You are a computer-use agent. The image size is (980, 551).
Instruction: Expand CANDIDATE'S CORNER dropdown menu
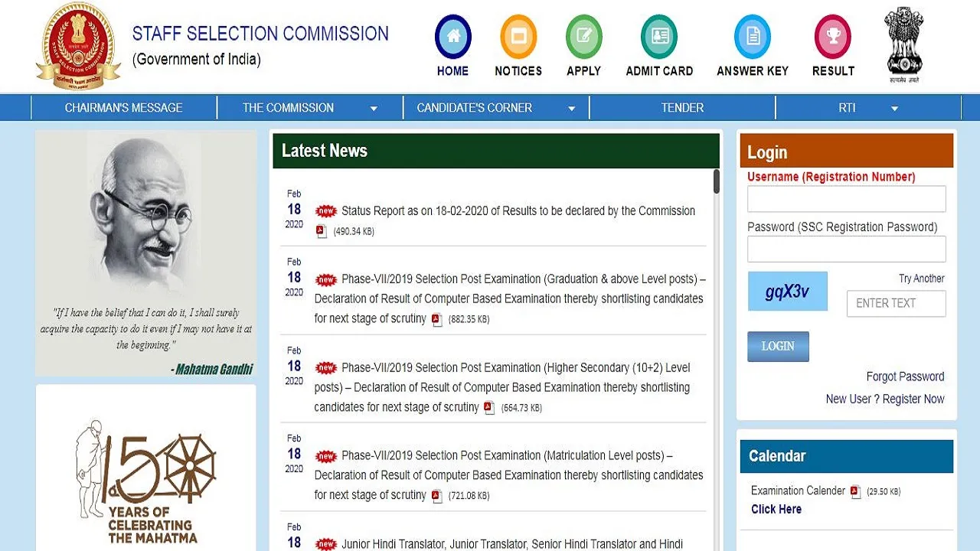click(x=571, y=109)
